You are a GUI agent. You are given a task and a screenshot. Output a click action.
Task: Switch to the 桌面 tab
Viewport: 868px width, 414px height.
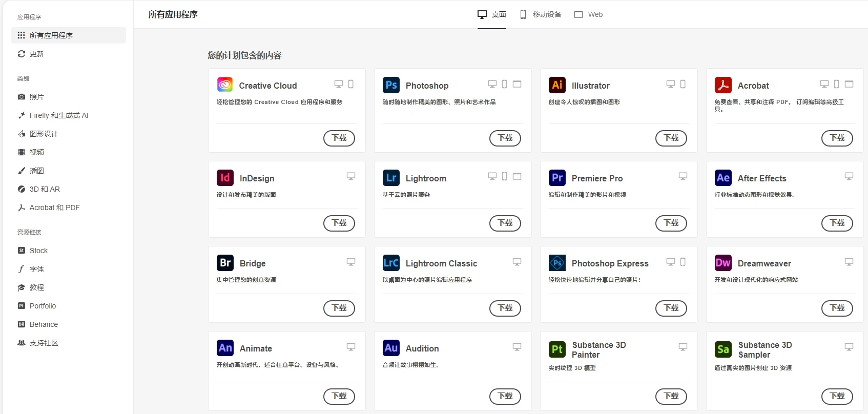pos(492,14)
